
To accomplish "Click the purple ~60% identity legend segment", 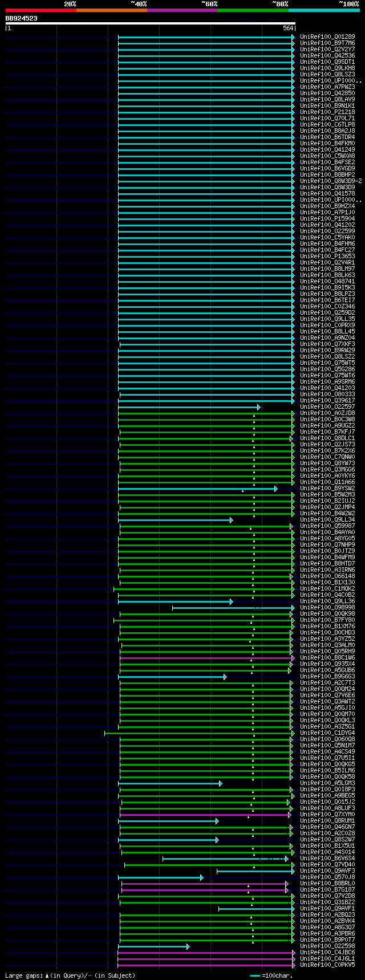I will click(x=182, y=10).
